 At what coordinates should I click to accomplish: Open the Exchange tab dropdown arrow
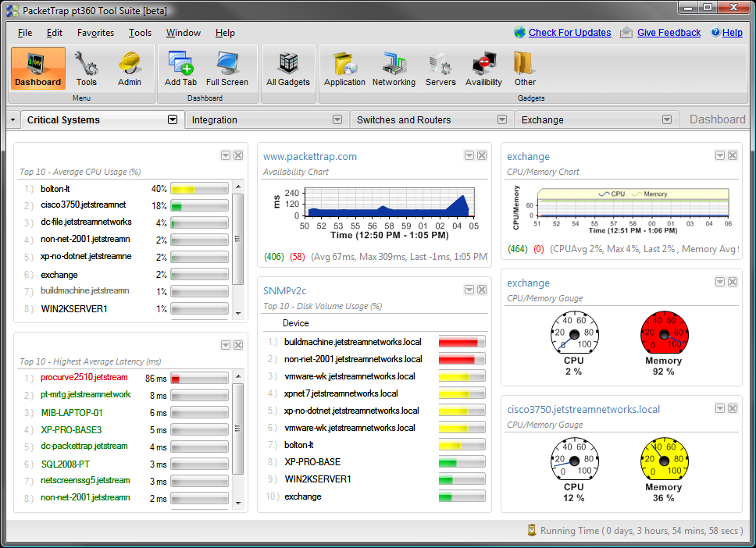pos(667,119)
